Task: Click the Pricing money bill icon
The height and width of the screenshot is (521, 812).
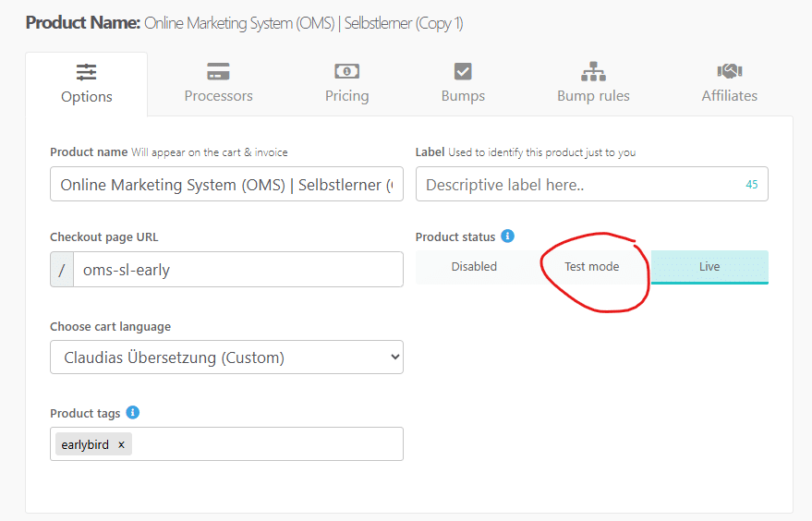Action: pyautogui.click(x=346, y=71)
